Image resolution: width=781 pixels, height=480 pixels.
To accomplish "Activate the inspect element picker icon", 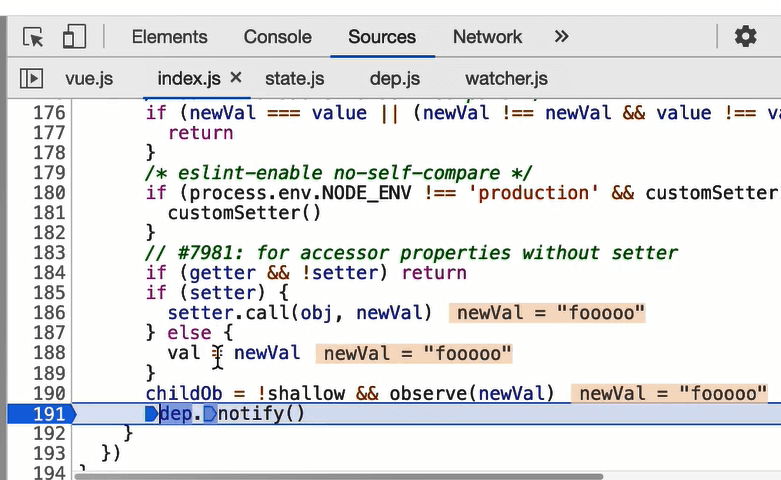I will pos(33,37).
